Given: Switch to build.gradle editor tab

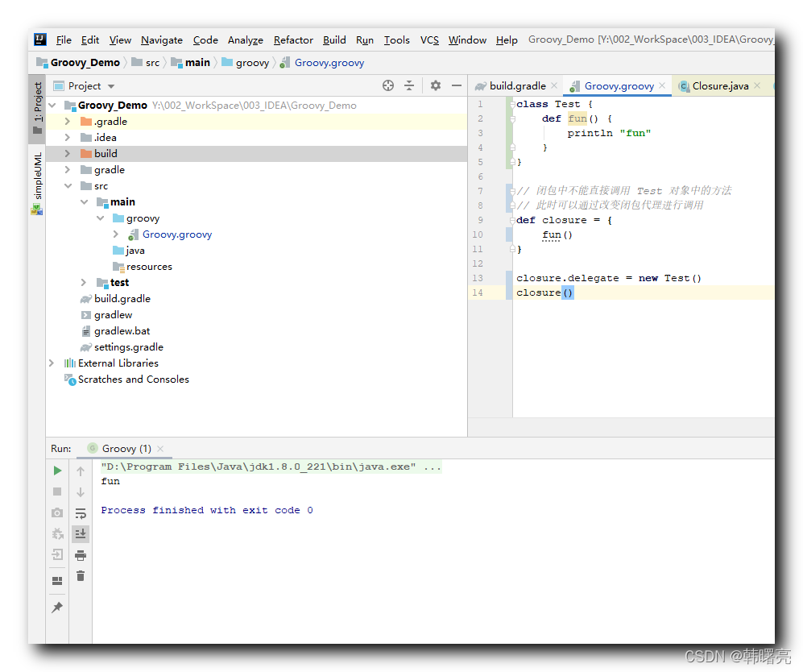Looking at the screenshot, I should 517,86.
